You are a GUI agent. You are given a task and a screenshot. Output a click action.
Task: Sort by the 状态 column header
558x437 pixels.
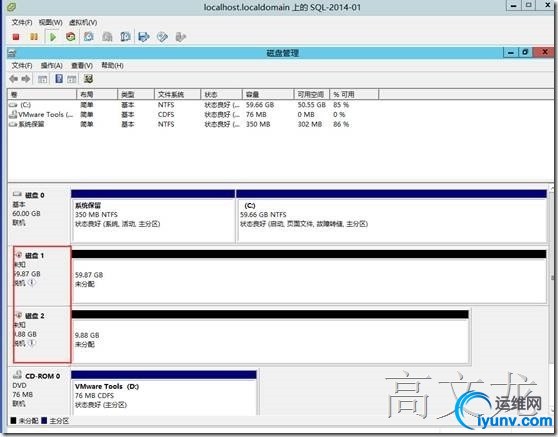tap(221, 94)
